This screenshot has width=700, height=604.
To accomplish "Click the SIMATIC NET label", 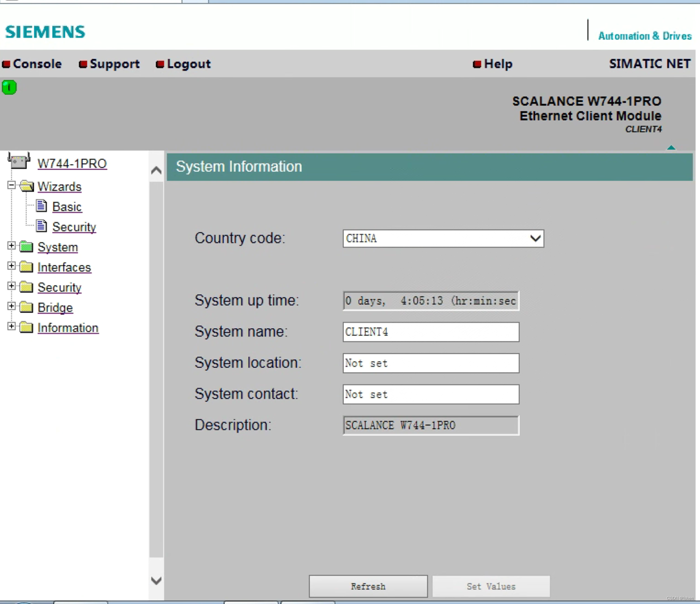I will point(649,64).
